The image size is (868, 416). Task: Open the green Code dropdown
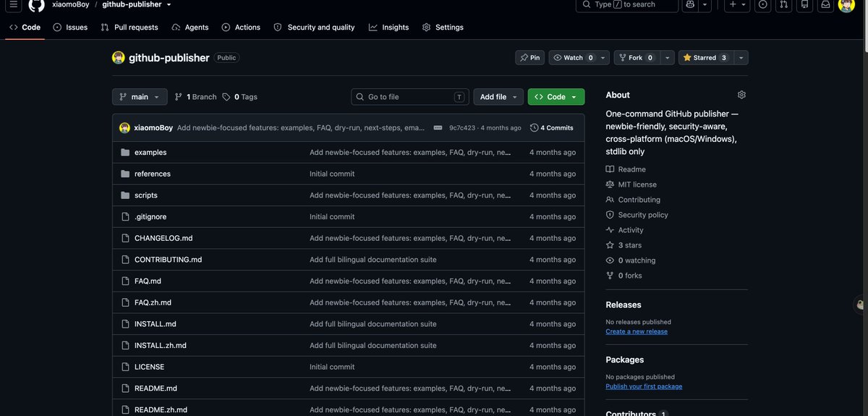[556, 97]
